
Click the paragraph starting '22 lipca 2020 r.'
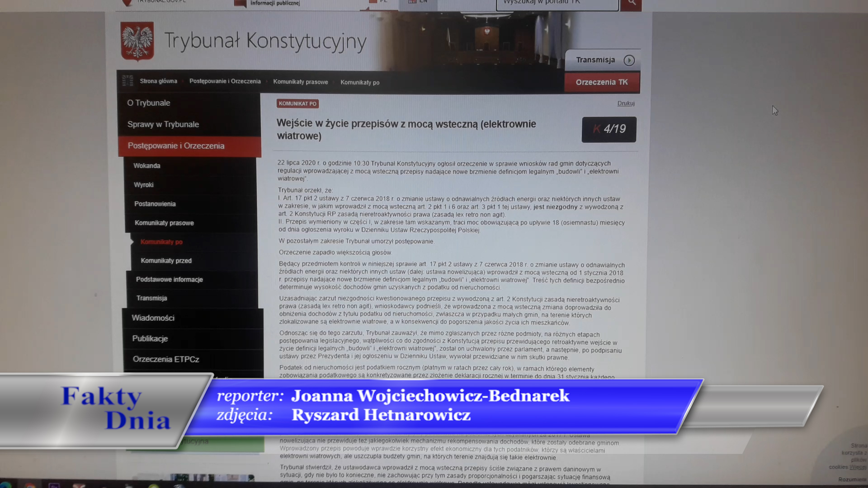coord(448,171)
